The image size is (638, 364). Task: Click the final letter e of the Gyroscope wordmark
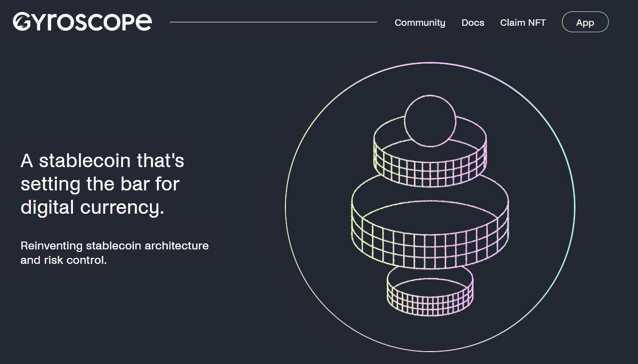pyautogui.click(x=143, y=22)
